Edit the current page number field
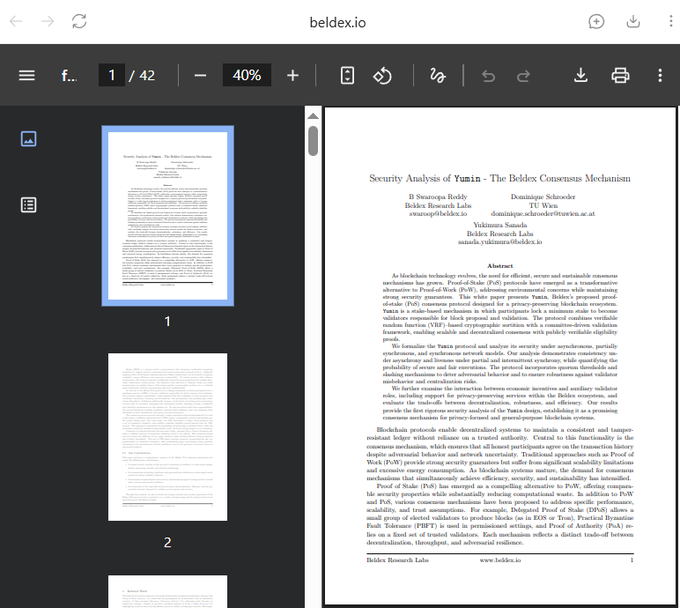This screenshot has width=680, height=608. (112, 75)
